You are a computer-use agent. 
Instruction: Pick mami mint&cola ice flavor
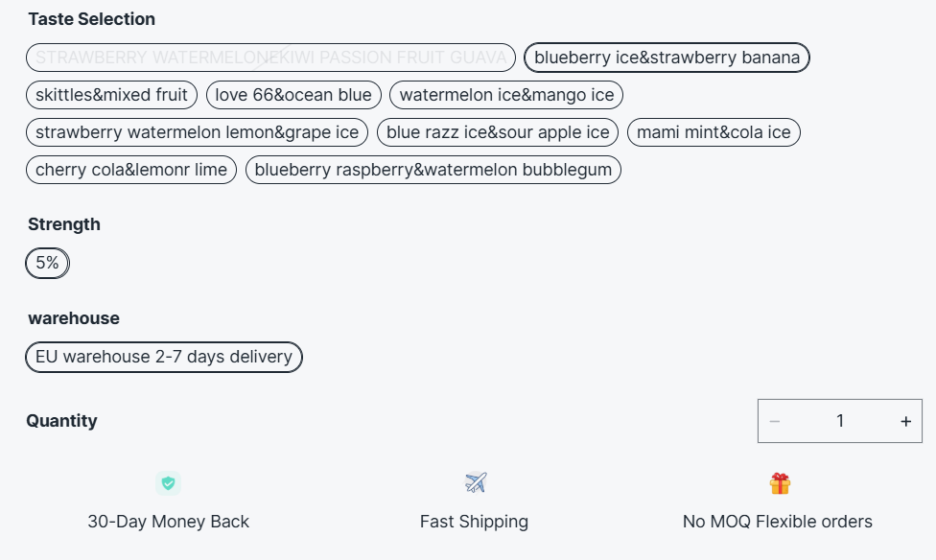click(714, 132)
